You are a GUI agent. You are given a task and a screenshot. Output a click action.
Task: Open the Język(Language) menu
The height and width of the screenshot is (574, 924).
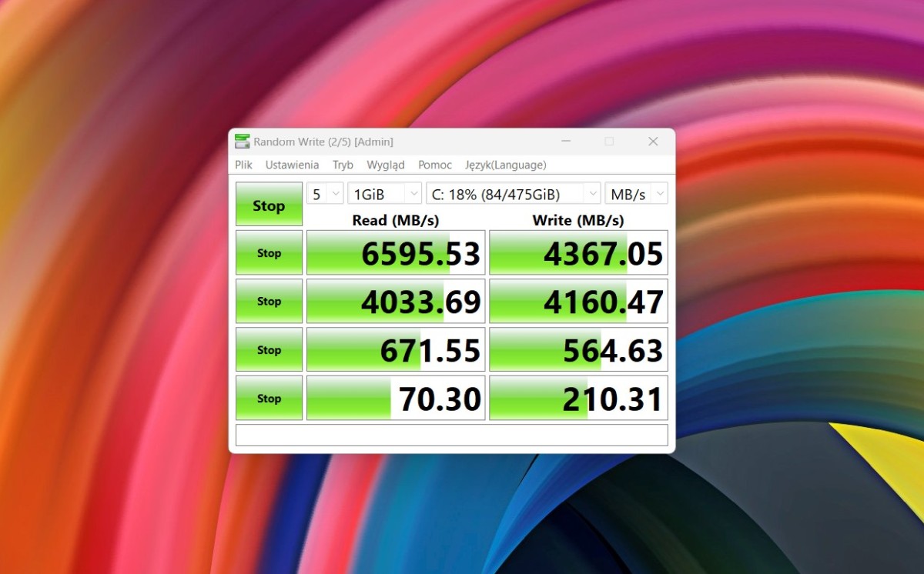coord(505,165)
